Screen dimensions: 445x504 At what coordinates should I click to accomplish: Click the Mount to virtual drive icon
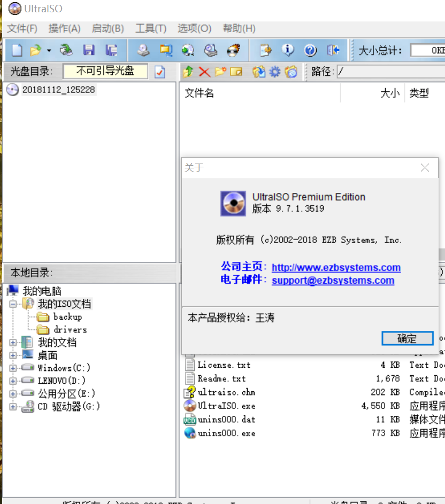(211, 50)
